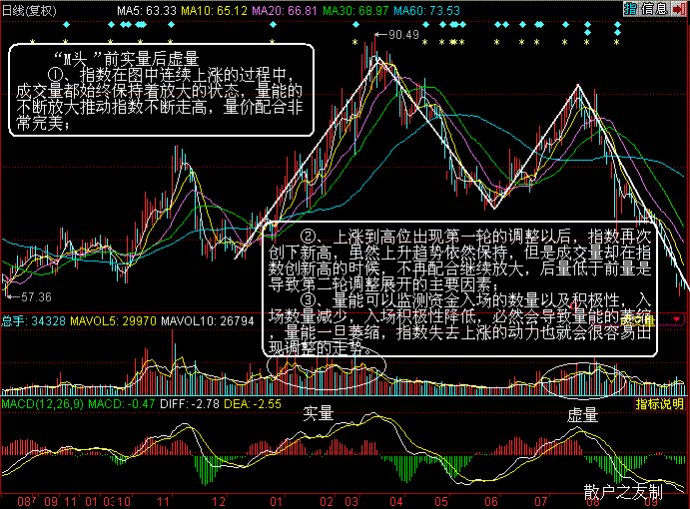Click the MACD: -0.47 value

click(x=121, y=403)
